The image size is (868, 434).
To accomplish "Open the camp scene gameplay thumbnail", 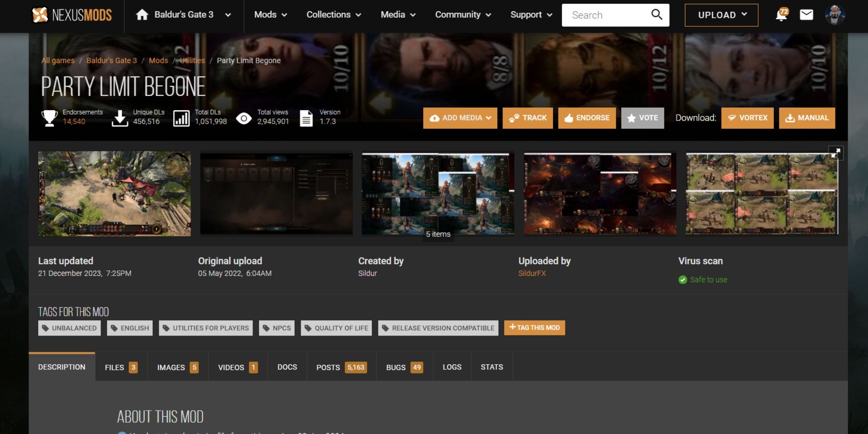I will point(114,194).
